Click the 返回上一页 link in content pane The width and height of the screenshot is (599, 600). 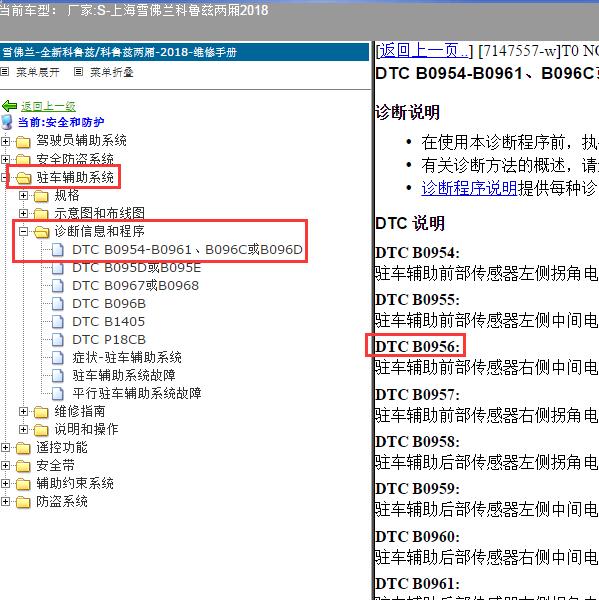click(424, 51)
